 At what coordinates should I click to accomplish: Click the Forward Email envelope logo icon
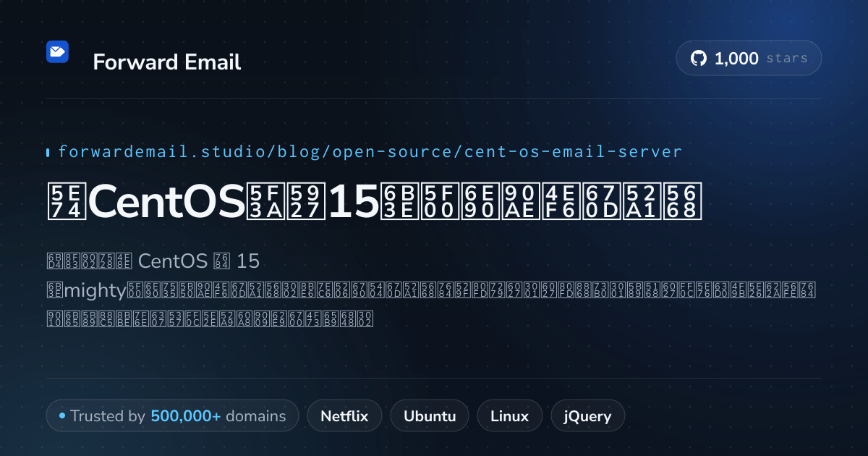tap(57, 52)
